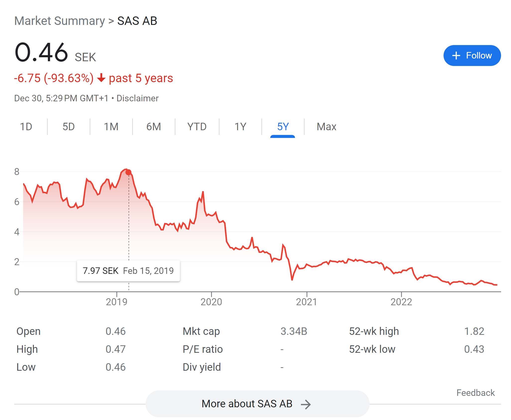Open the Disclaimer link
This screenshot has width=511, height=420.
click(x=137, y=98)
